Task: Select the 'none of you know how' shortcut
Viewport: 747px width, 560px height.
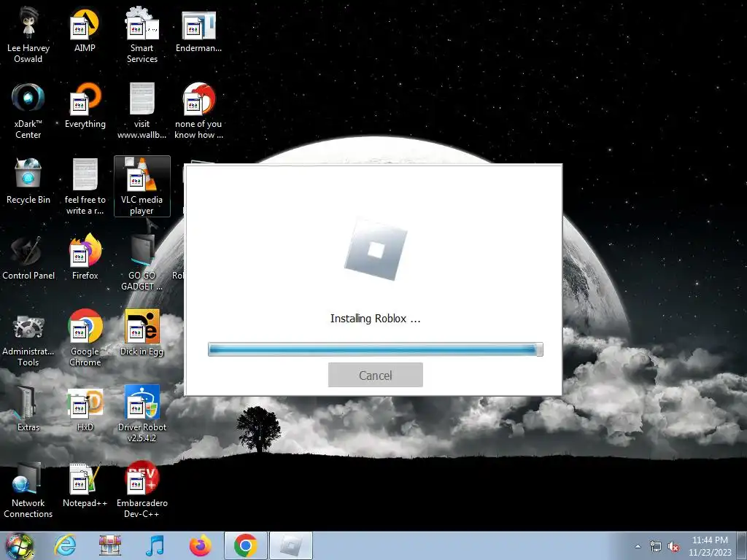Action: (x=198, y=111)
